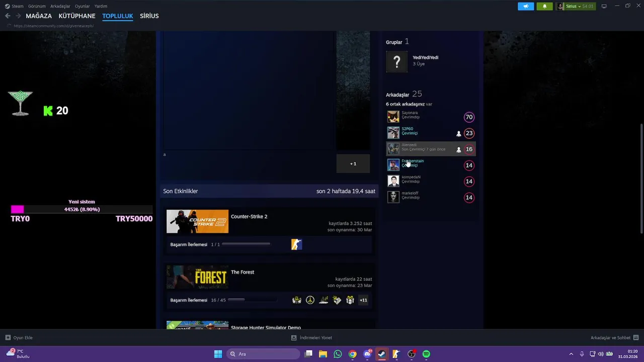
Task: Click the steamcommunity URL address text
Action: [x=54, y=26]
